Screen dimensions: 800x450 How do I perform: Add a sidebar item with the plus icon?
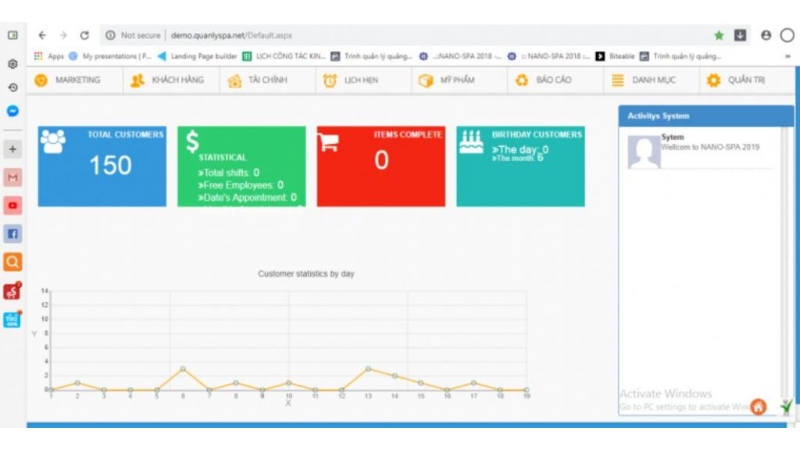pyautogui.click(x=13, y=149)
